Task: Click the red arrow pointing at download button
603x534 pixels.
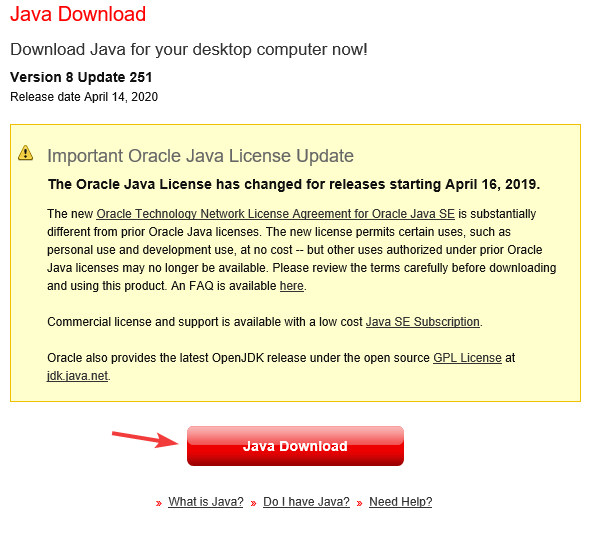Action: pyautogui.click(x=145, y=439)
